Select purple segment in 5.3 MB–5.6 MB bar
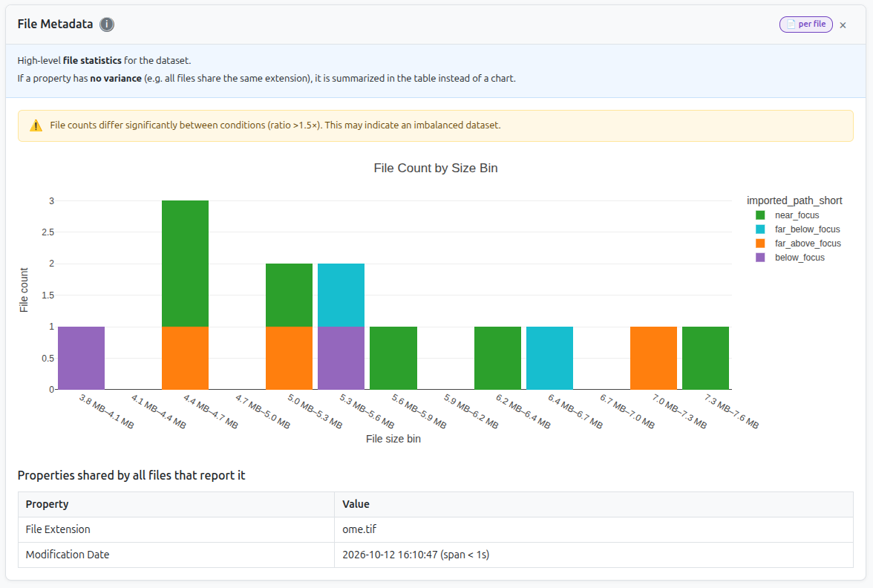Screen dimensions: 873x588 pos(341,358)
